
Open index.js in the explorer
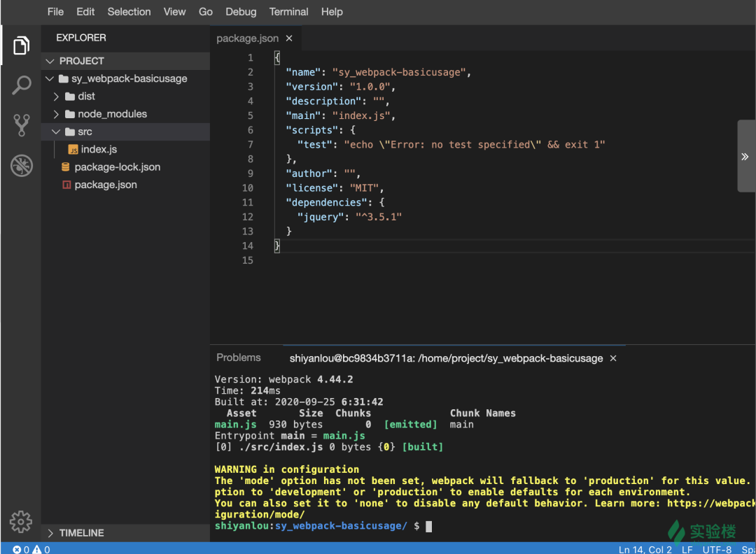point(99,149)
